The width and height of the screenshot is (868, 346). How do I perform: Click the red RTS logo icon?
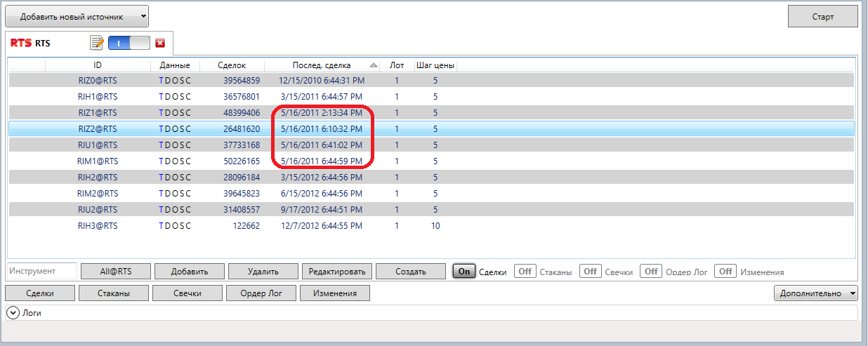(x=20, y=44)
